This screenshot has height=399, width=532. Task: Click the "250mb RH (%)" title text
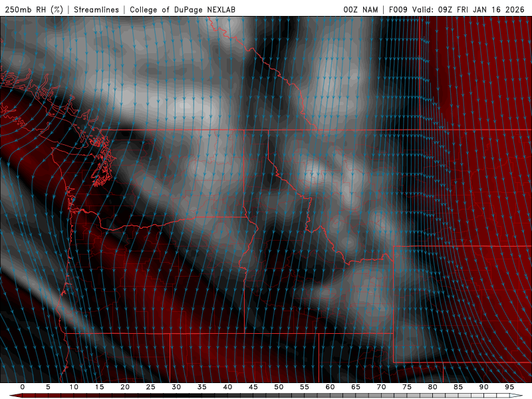click(34, 9)
